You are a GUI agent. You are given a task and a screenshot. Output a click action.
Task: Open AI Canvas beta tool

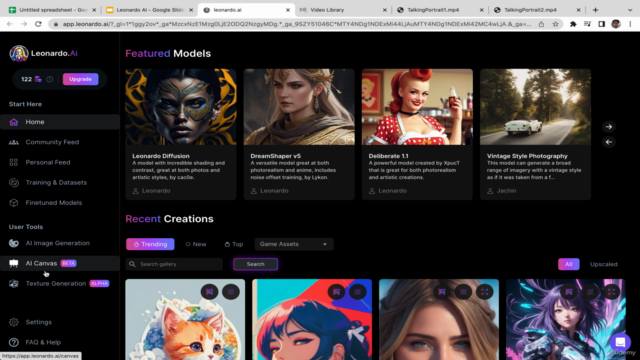click(x=60, y=263)
